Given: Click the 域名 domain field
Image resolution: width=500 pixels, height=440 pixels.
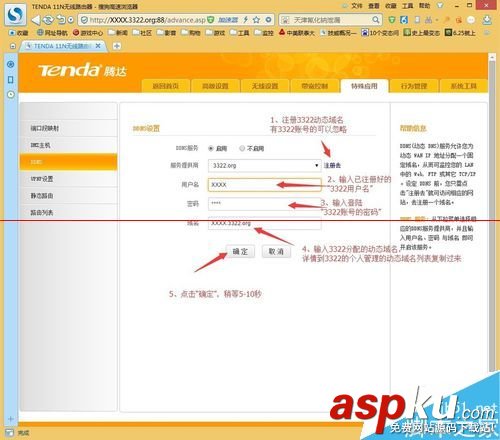Looking at the screenshot, I should (265, 223).
